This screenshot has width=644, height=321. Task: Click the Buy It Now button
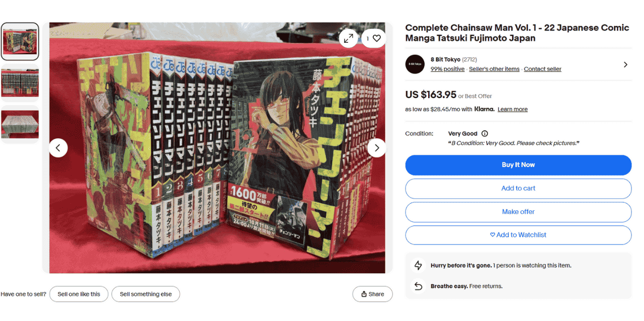(x=518, y=165)
